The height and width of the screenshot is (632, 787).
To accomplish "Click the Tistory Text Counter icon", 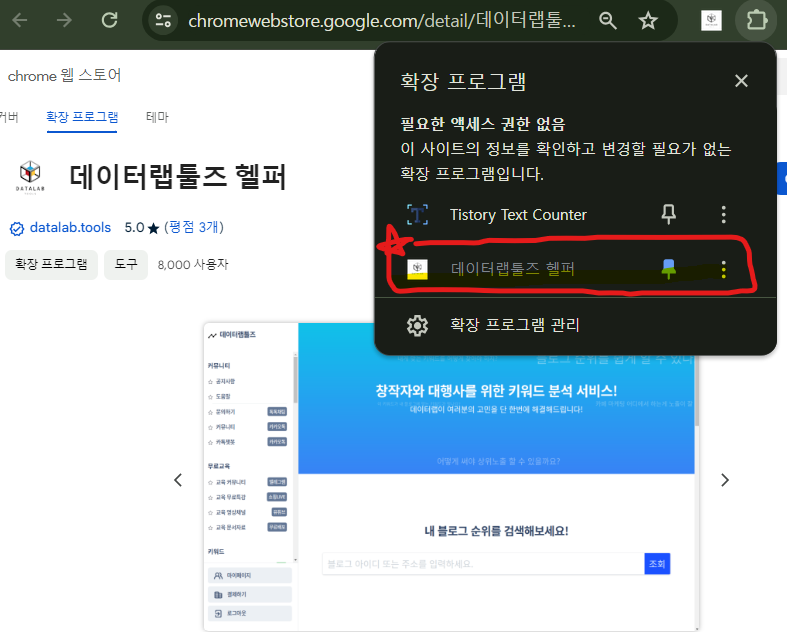I will pyautogui.click(x=417, y=215).
